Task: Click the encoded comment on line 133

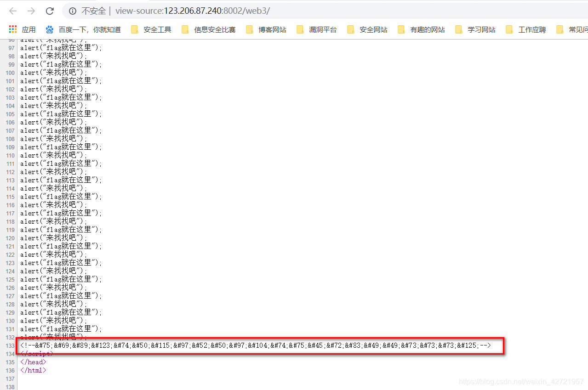Action: tap(256, 345)
